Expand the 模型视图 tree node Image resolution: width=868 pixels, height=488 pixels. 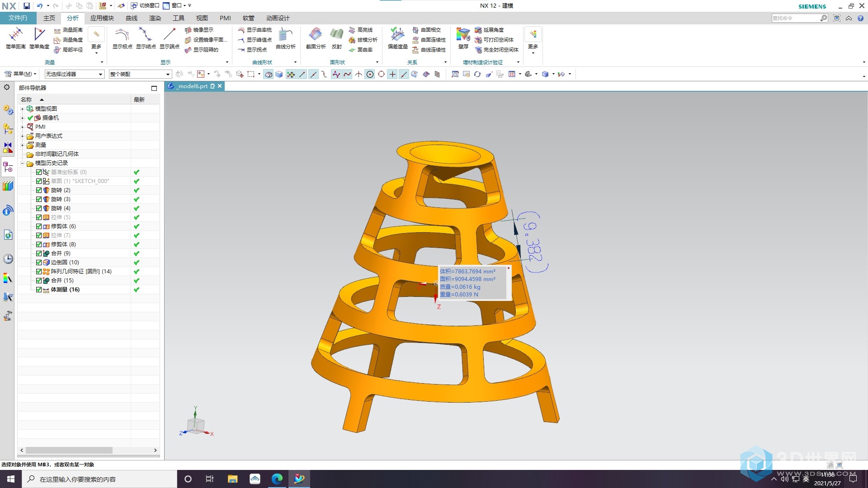(22, 109)
